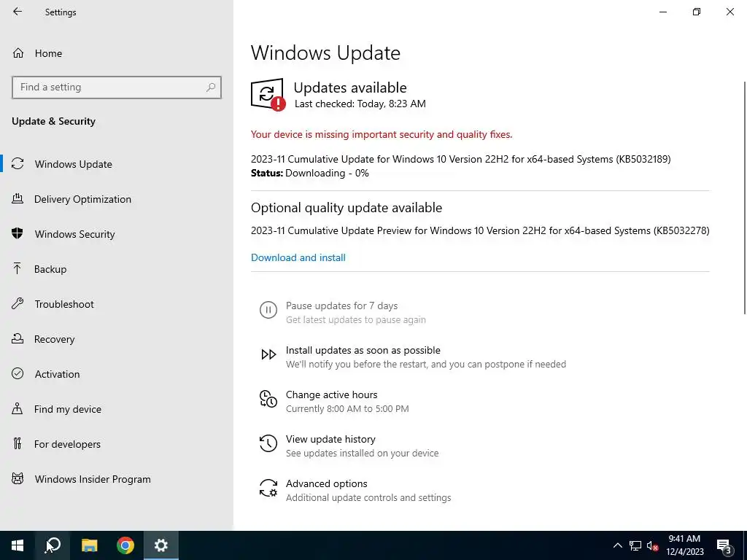
Task: Open Windows Insider Program settings
Action: click(93, 479)
